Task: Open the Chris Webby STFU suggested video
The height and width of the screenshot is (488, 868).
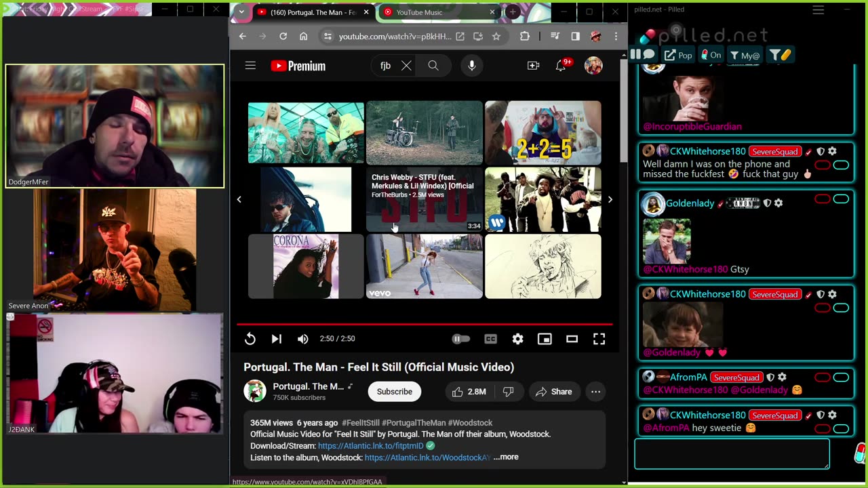Action: (425, 199)
